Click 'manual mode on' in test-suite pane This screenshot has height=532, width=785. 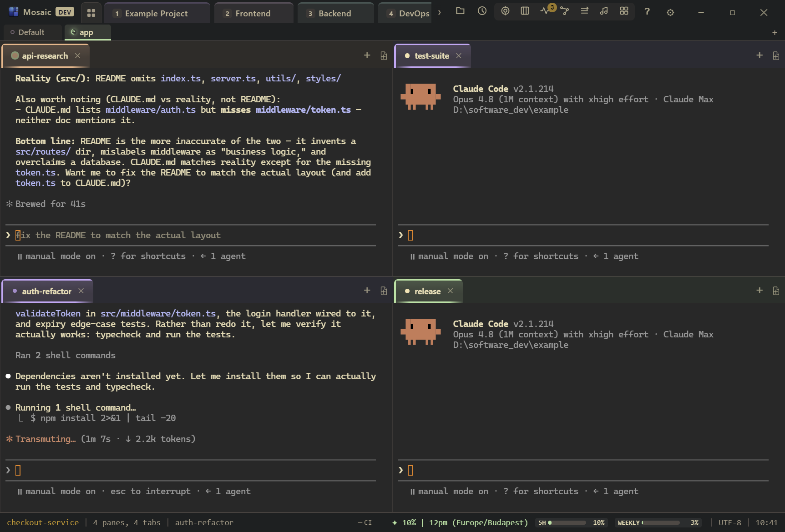453,256
